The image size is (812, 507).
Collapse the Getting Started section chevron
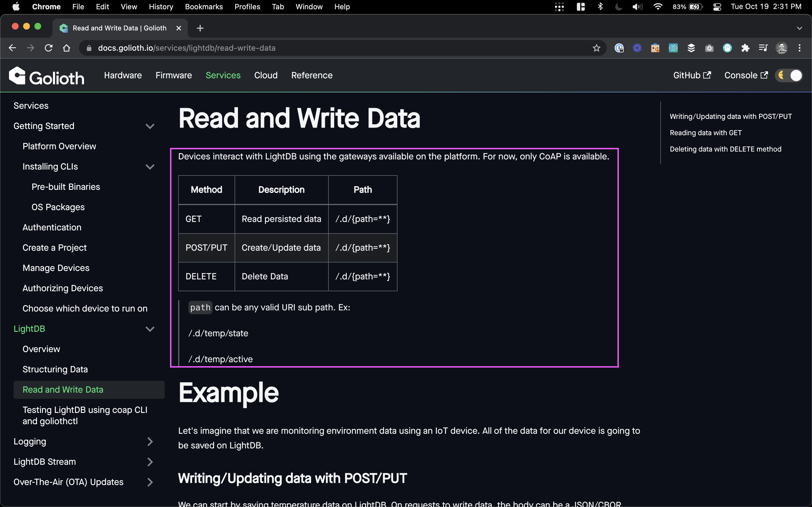(150, 126)
